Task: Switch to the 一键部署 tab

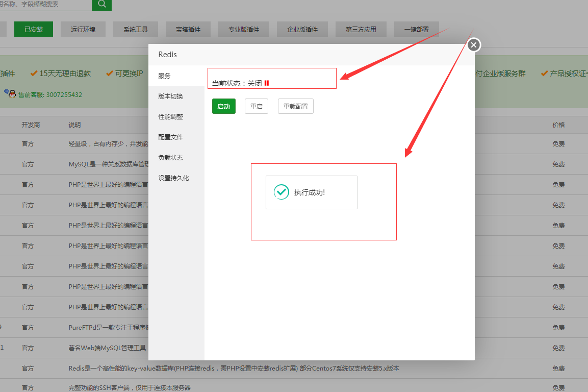Action: (x=417, y=29)
